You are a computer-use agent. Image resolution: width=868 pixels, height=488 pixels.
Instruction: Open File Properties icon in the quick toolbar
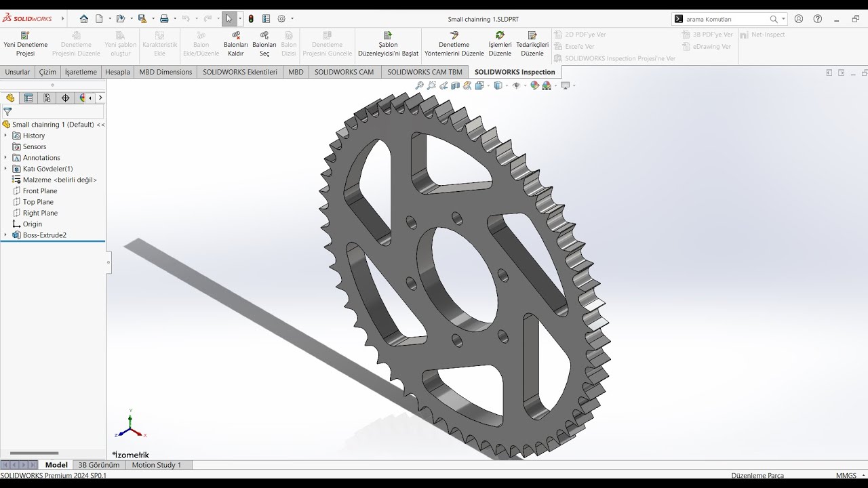point(266,19)
